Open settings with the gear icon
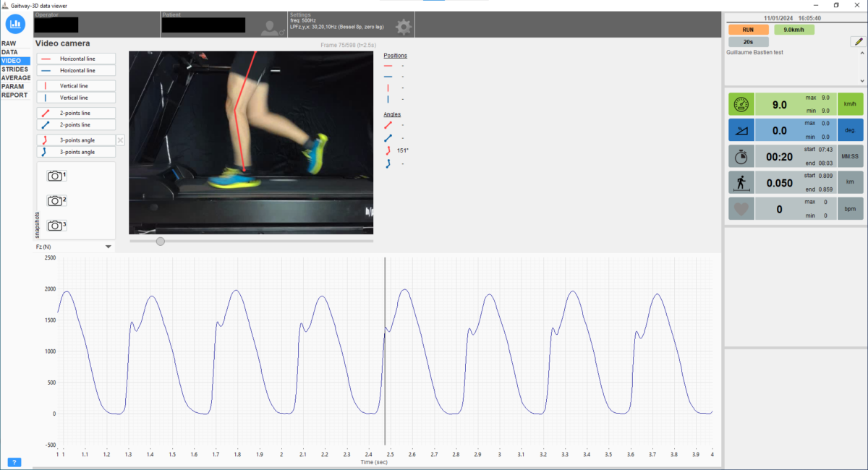Screen dimensions: 868x470 (x=403, y=27)
